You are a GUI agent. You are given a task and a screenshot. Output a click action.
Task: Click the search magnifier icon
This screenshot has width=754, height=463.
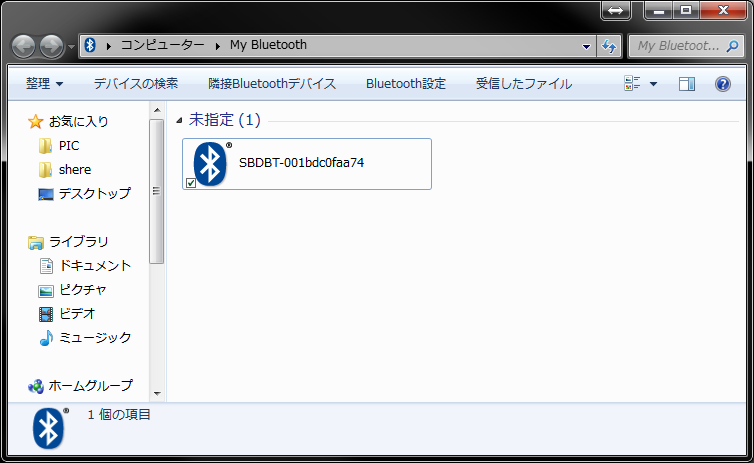point(732,46)
